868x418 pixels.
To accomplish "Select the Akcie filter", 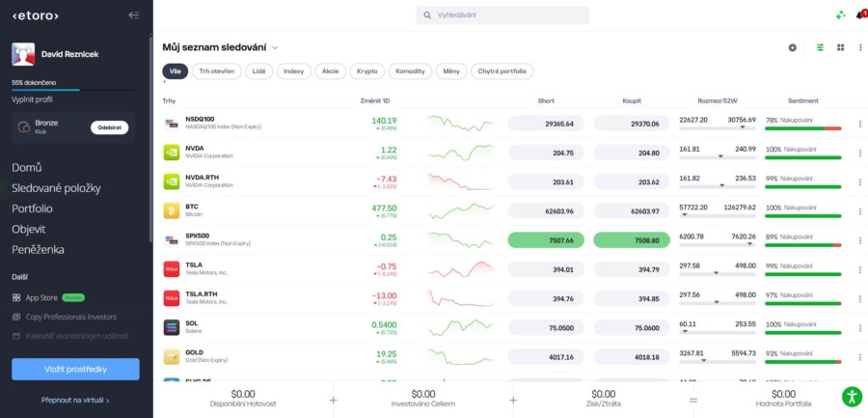I will click(x=331, y=71).
